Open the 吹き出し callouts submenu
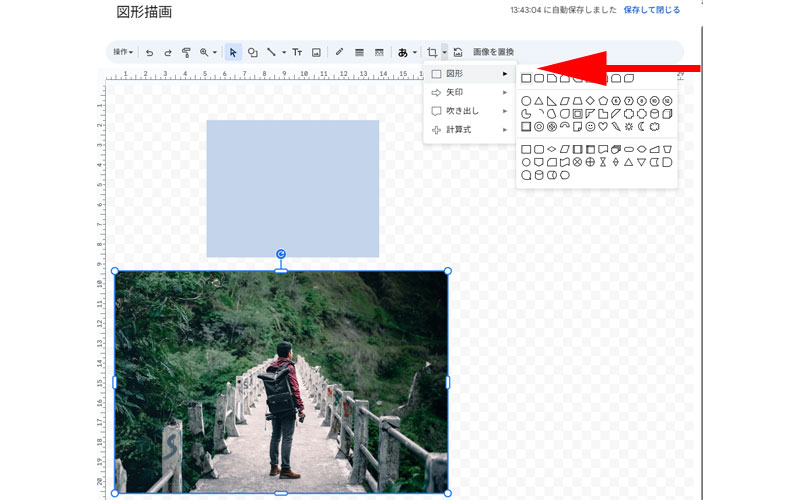 point(470,111)
